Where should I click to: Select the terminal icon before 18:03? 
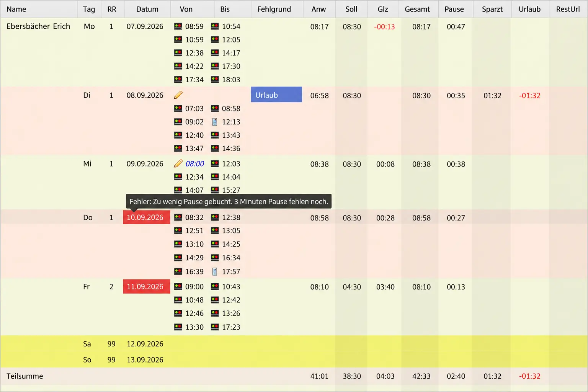215,80
